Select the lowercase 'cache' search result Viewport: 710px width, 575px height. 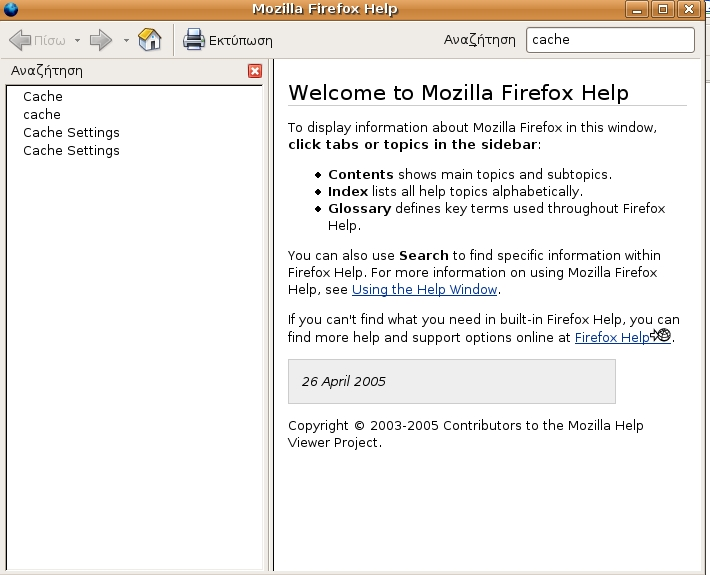click(x=42, y=115)
